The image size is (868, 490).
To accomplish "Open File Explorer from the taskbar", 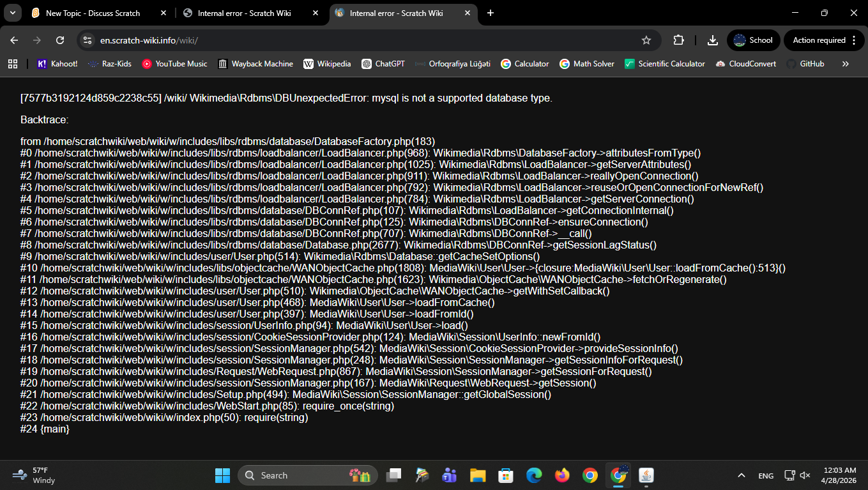I will (478, 475).
